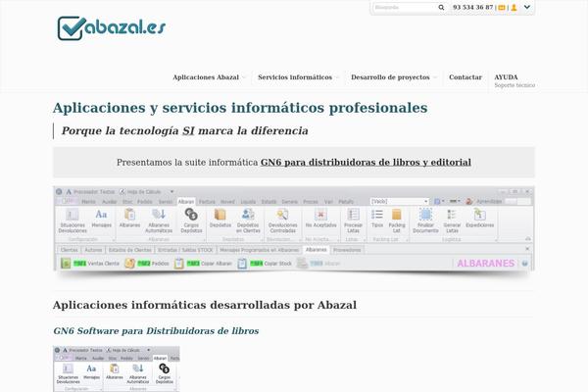Click the Generar Listas icon
This screenshot has height=392, width=588.
(x=452, y=220)
